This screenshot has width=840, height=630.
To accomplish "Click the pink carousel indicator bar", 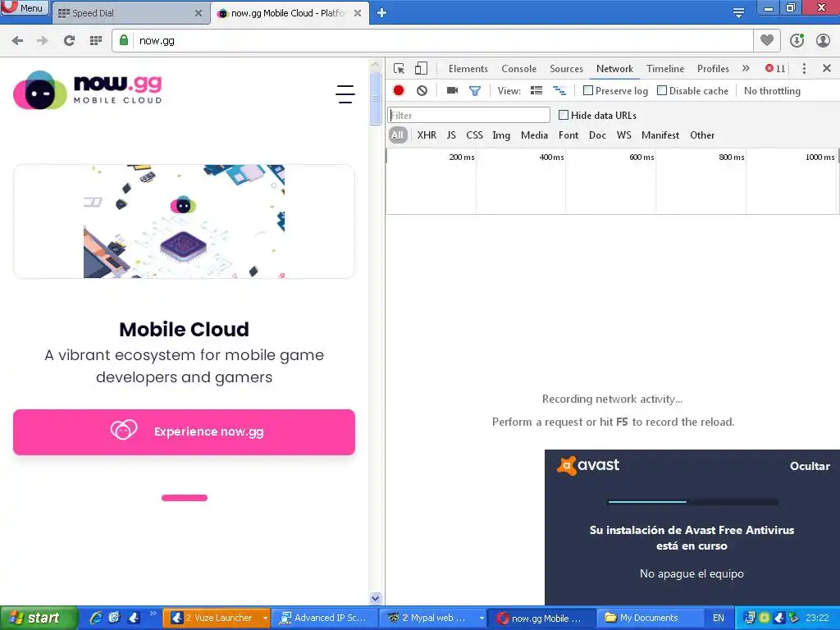I will pyautogui.click(x=185, y=498).
